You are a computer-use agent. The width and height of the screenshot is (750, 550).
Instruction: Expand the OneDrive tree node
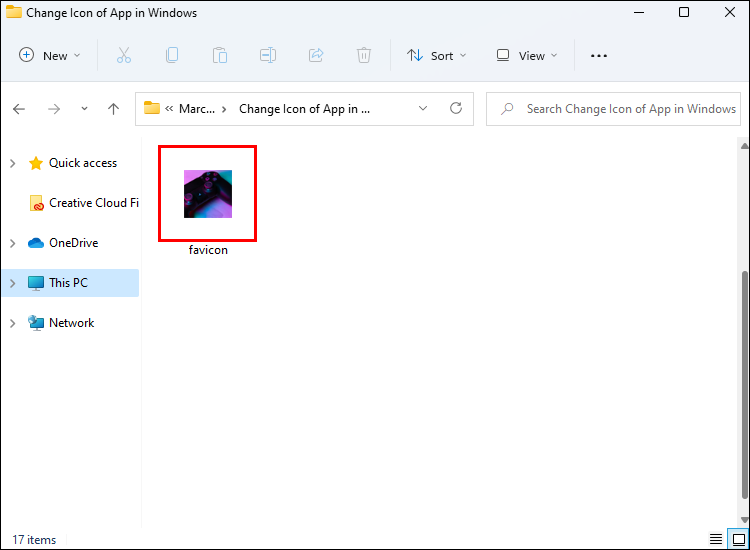point(13,243)
